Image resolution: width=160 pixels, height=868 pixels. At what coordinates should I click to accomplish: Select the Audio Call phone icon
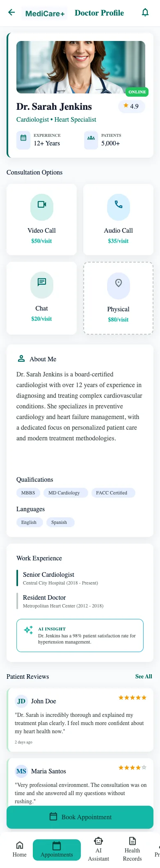pyautogui.click(x=119, y=204)
